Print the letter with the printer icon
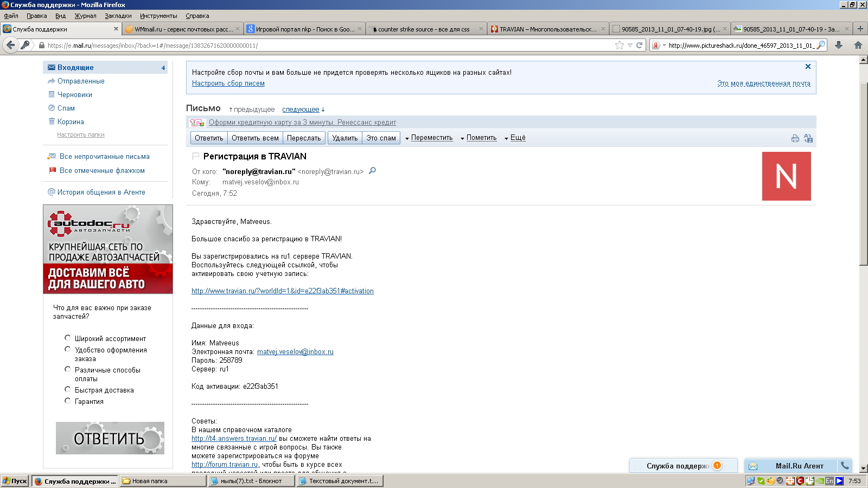This screenshot has width=868, height=488. [795, 138]
